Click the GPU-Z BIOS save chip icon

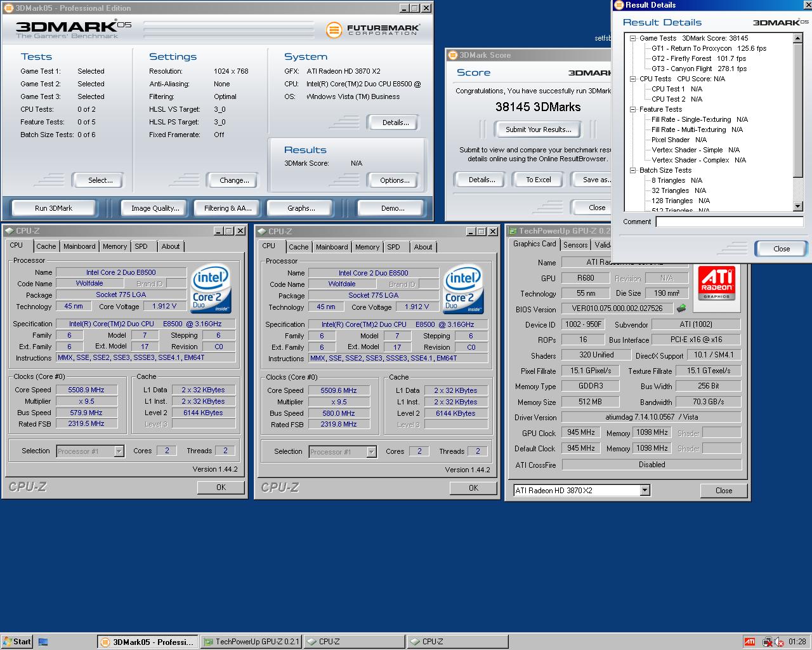pos(681,308)
